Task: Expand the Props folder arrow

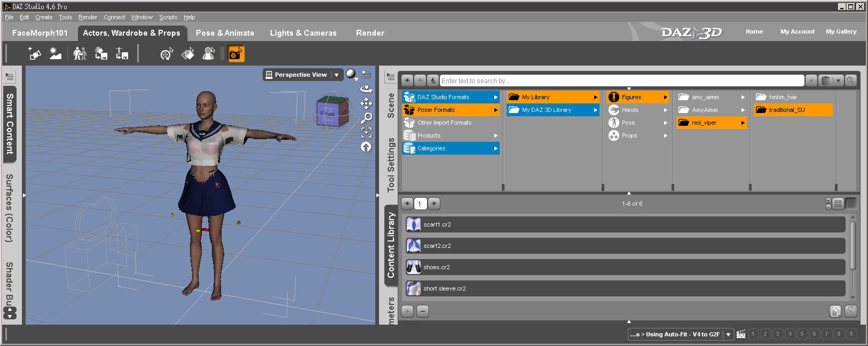Action: click(x=666, y=135)
